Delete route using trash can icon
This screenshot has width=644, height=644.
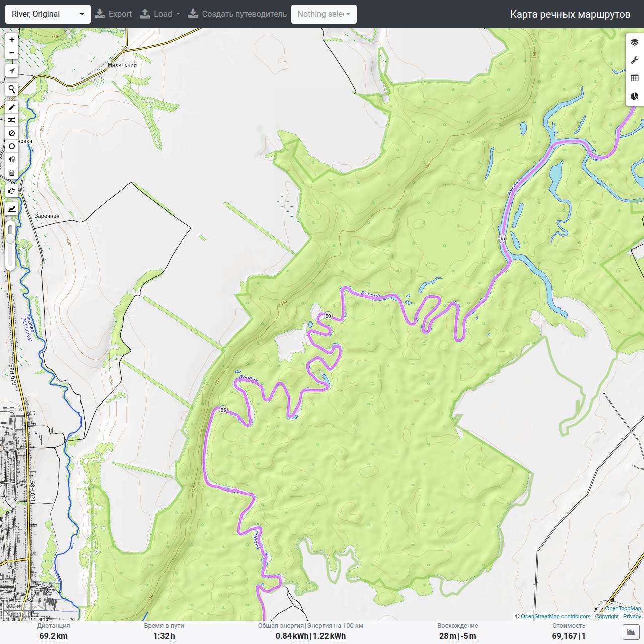12,173
